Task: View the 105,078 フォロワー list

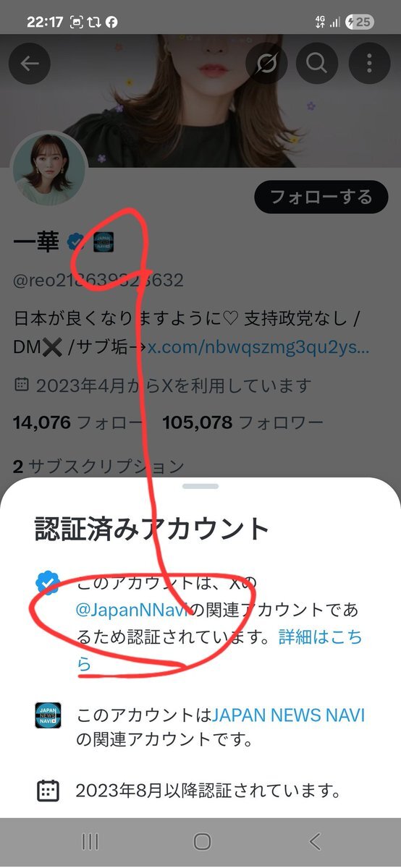Action: click(242, 422)
